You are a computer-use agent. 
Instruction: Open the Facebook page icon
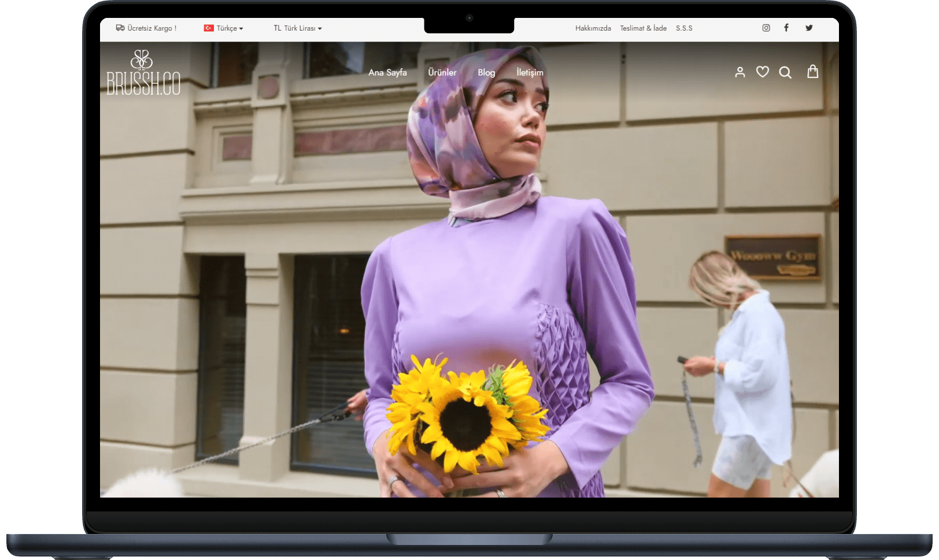(x=786, y=28)
